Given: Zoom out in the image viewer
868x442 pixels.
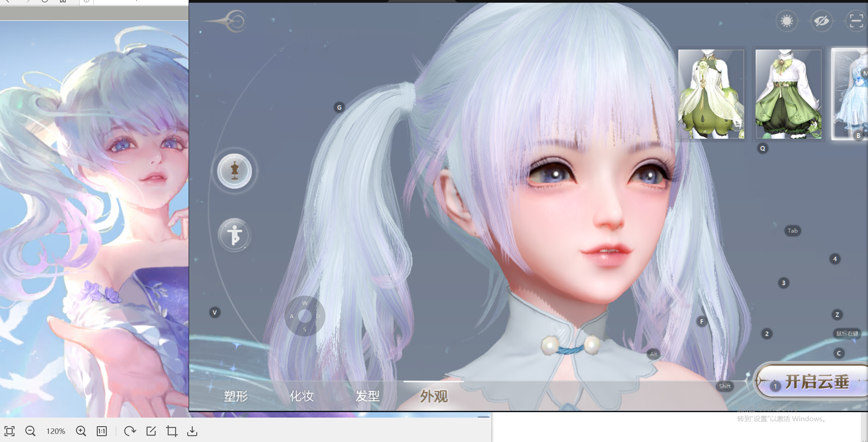Looking at the screenshot, I should pos(30,431).
